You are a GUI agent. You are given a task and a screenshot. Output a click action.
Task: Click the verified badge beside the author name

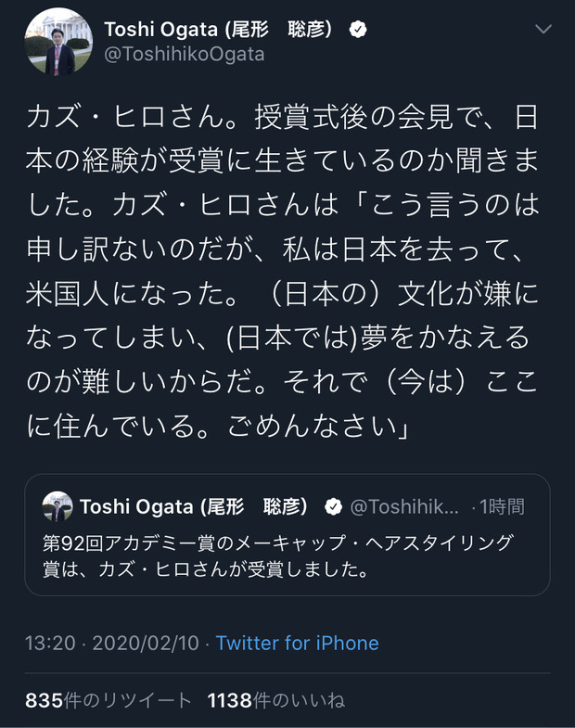pyautogui.click(x=358, y=30)
